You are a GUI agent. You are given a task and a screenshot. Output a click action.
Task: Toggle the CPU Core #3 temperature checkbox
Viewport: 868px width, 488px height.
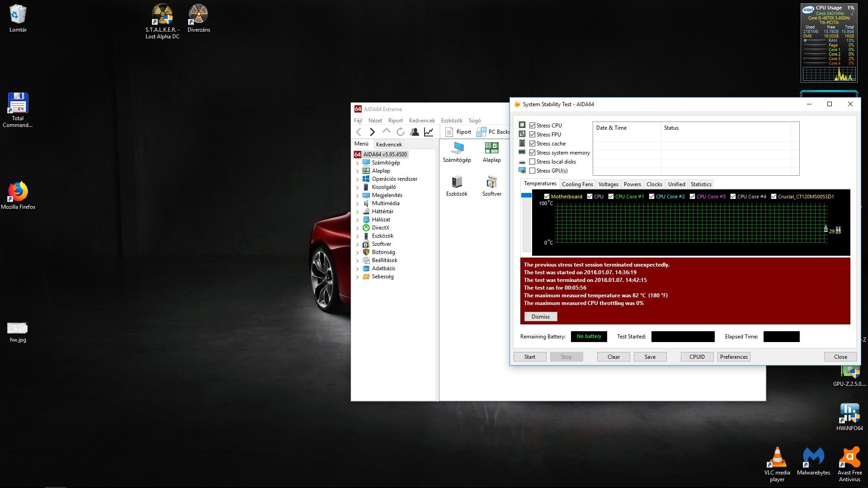click(x=692, y=197)
